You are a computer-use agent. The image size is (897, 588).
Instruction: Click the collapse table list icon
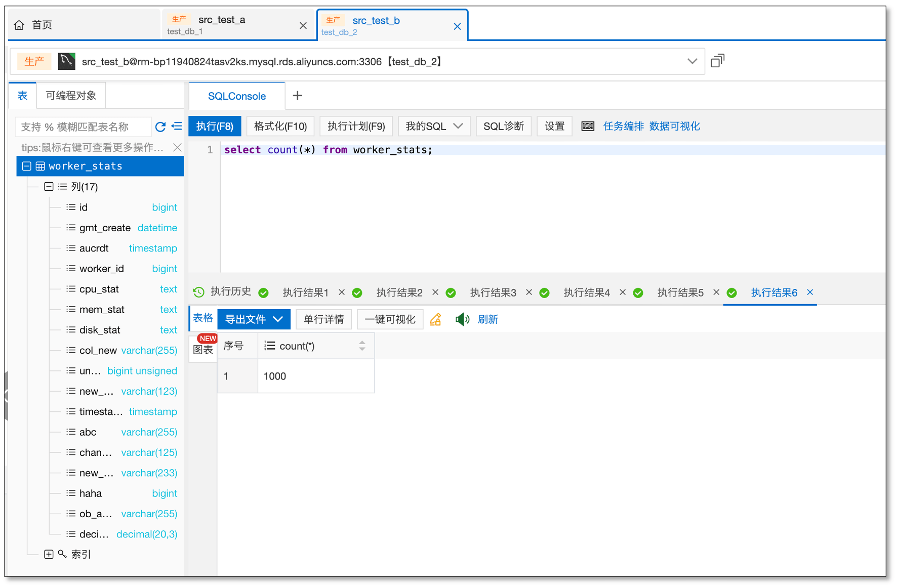177,127
